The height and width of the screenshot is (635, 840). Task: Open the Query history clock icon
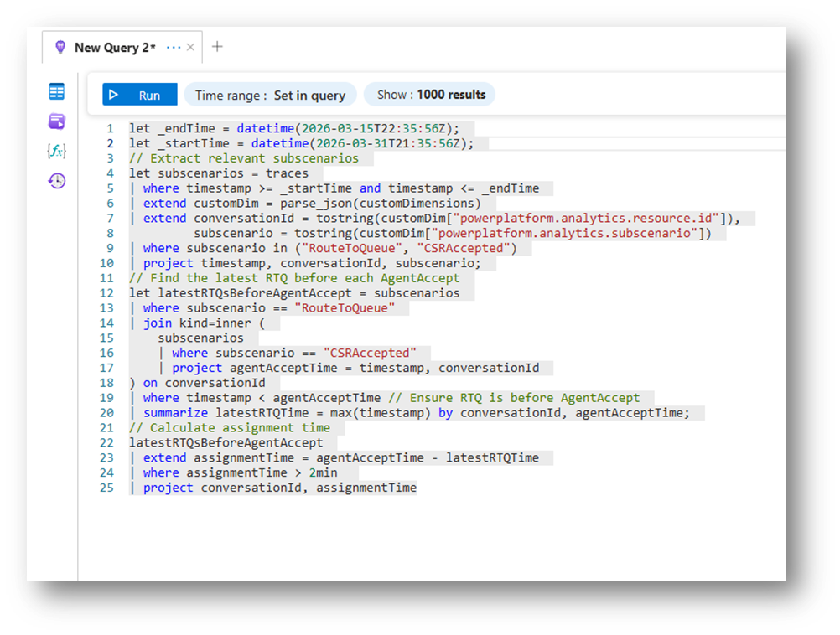(x=56, y=181)
